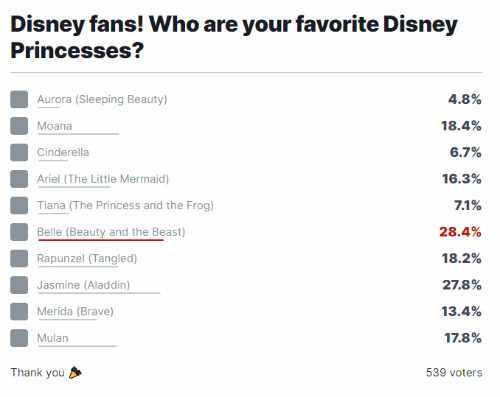Viewport: 500px width, 397px height.
Task: Select the Rapunzel (Tangled) checkbox
Action: point(19,258)
